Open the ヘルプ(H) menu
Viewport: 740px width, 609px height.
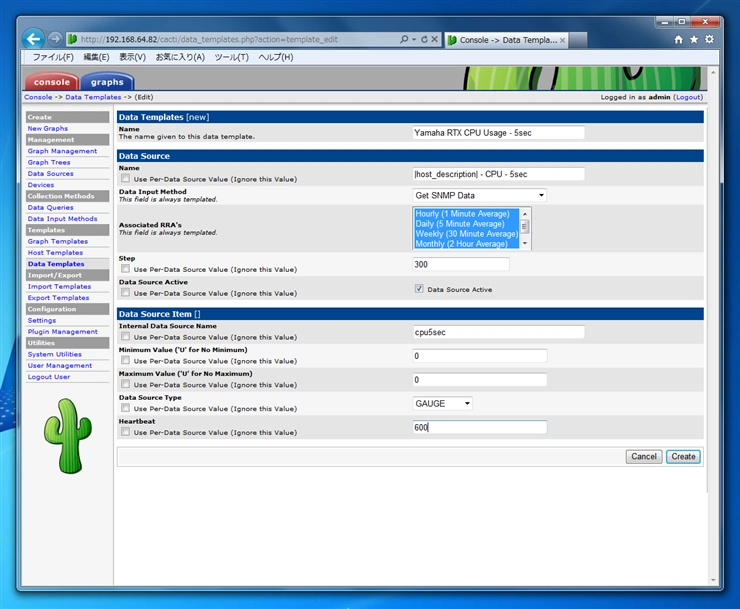coord(276,57)
